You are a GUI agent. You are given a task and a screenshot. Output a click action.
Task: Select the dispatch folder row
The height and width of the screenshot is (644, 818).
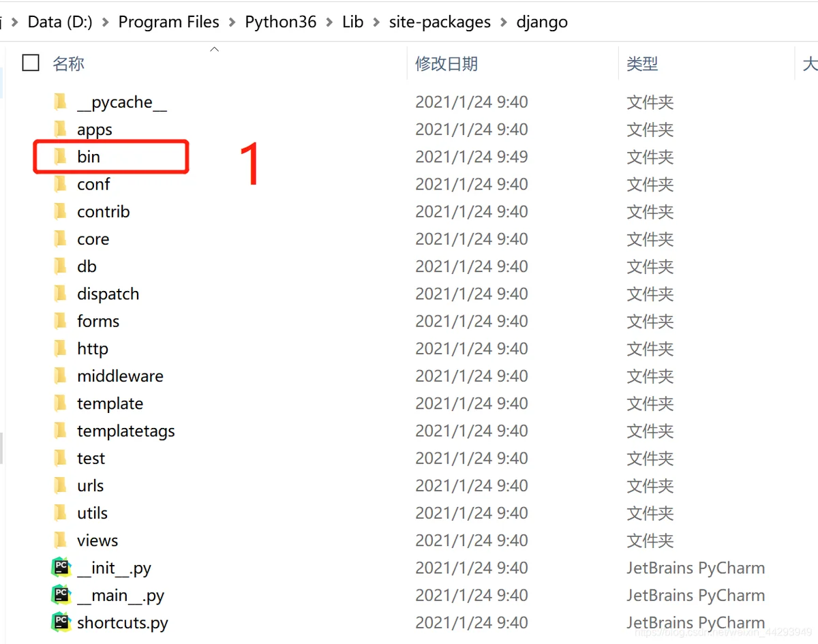pos(409,294)
